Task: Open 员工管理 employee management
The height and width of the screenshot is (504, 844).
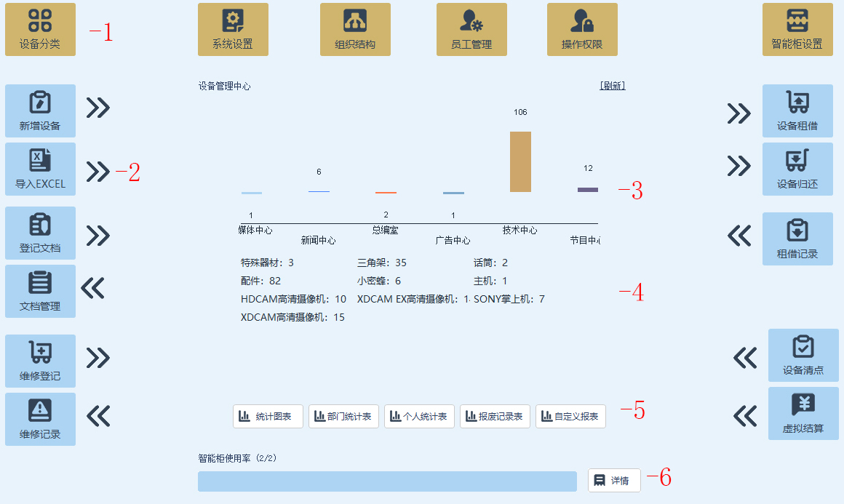Action: point(471,29)
